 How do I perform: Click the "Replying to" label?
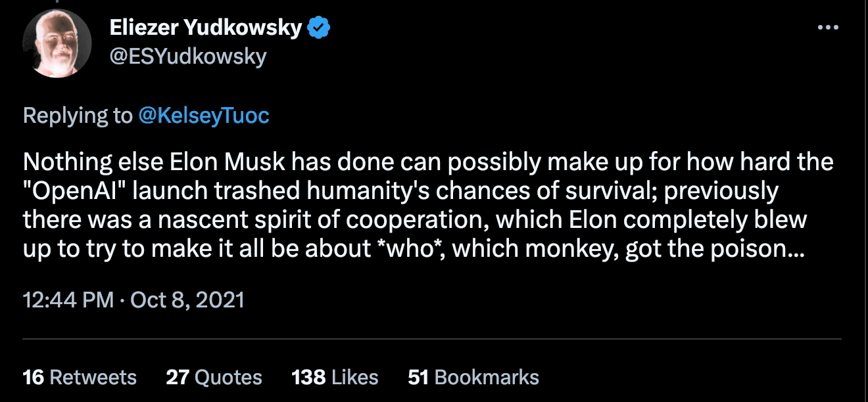coord(78,116)
